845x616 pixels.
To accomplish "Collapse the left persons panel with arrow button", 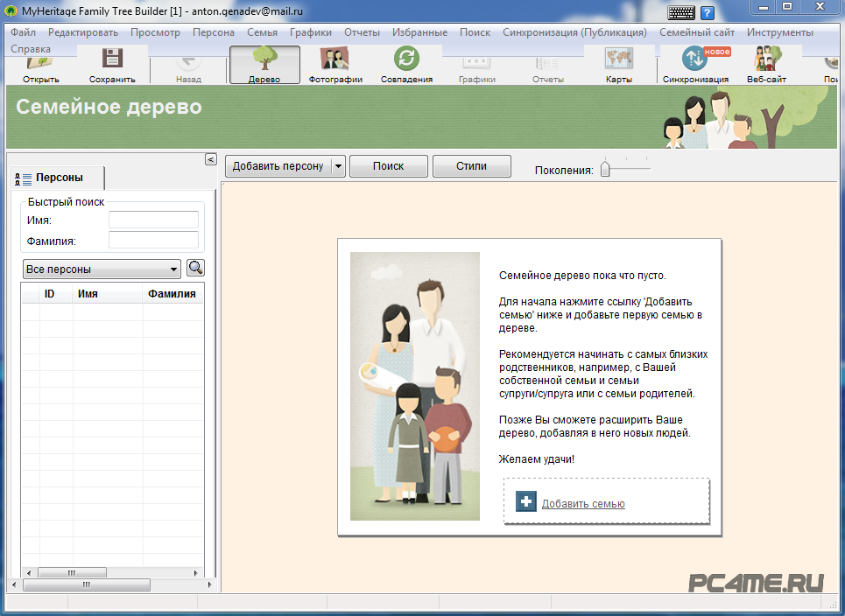I will point(210,159).
